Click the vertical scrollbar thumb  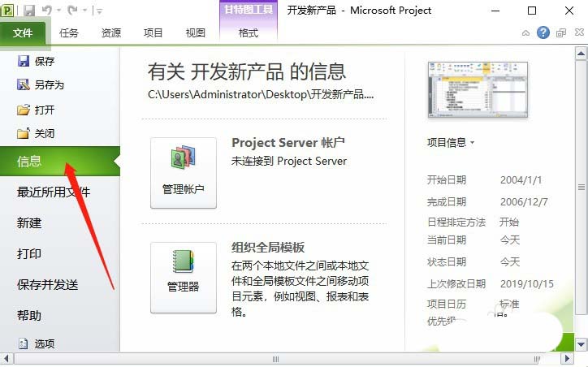click(582, 187)
